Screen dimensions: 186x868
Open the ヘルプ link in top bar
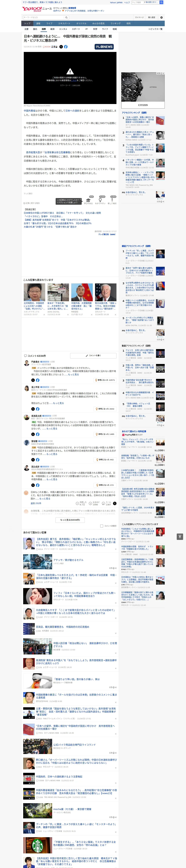[x=127, y=2]
